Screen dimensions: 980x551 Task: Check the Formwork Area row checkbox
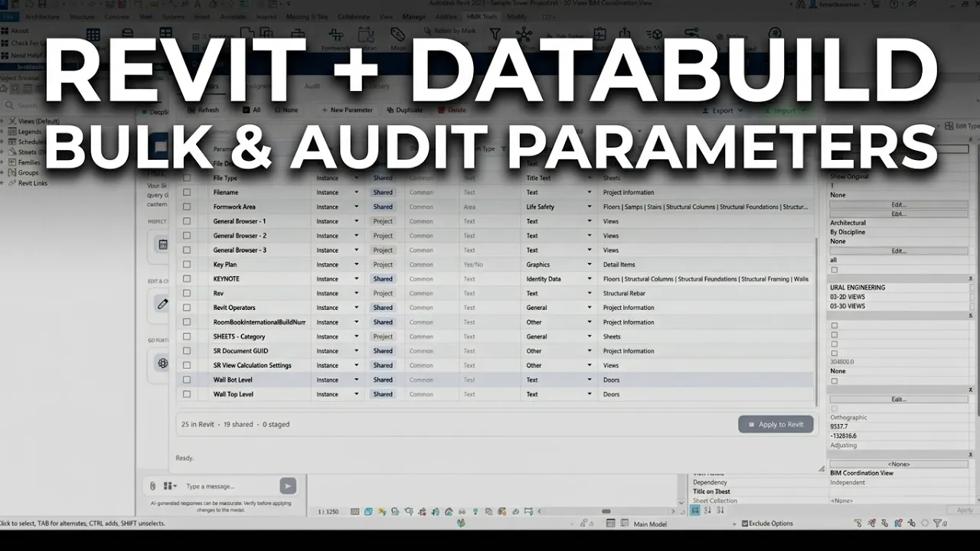(187, 207)
